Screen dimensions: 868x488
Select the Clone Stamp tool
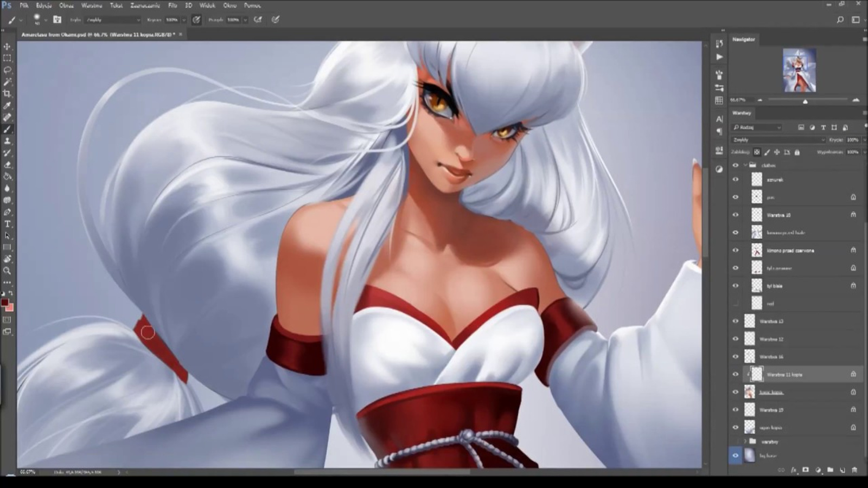[7, 142]
